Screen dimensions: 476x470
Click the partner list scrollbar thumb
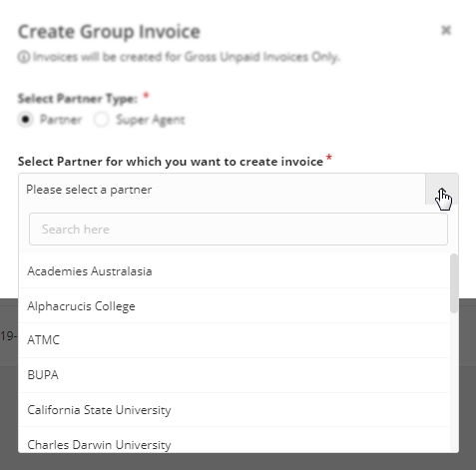[x=454, y=283]
